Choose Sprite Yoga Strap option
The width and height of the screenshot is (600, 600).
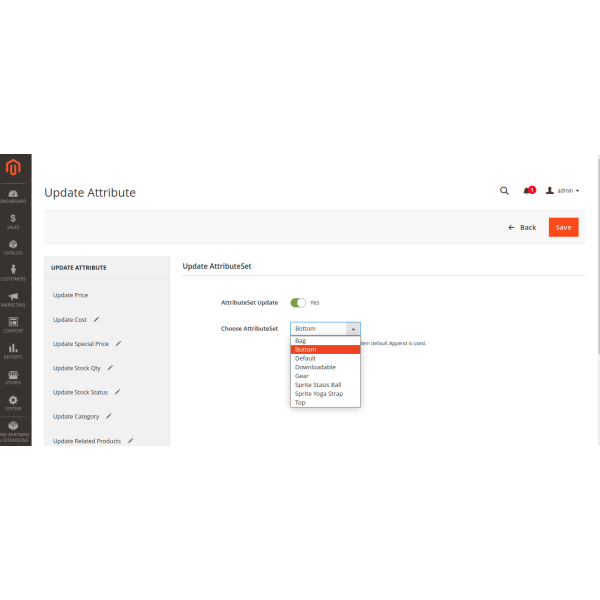coord(318,393)
